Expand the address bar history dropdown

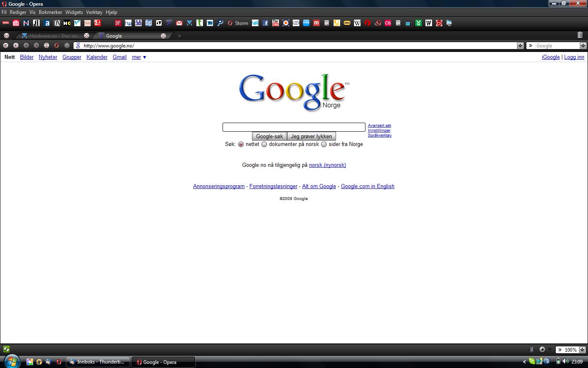(520, 45)
